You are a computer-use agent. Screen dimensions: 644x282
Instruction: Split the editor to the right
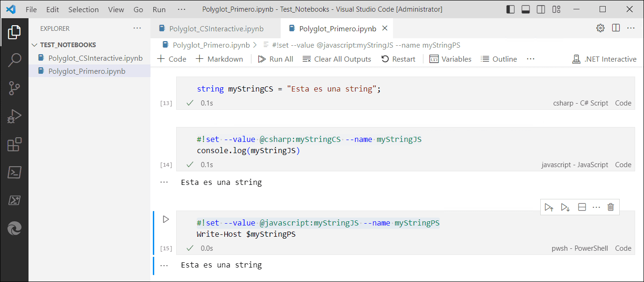pyautogui.click(x=616, y=28)
